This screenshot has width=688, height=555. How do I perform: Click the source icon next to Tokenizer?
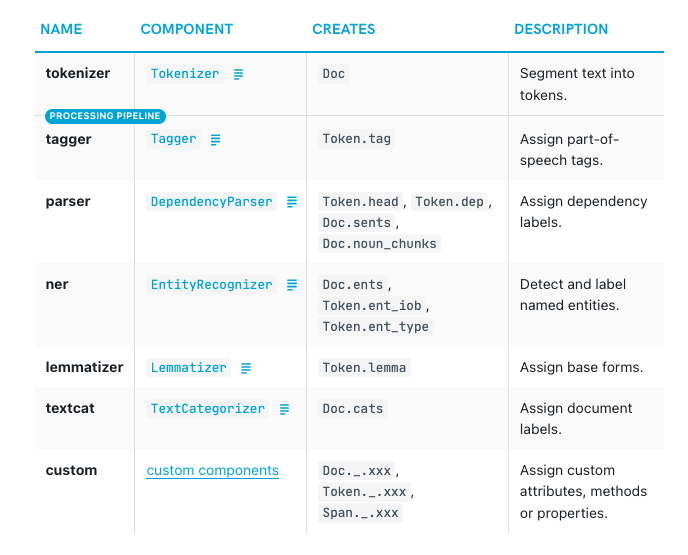[x=238, y=74]
